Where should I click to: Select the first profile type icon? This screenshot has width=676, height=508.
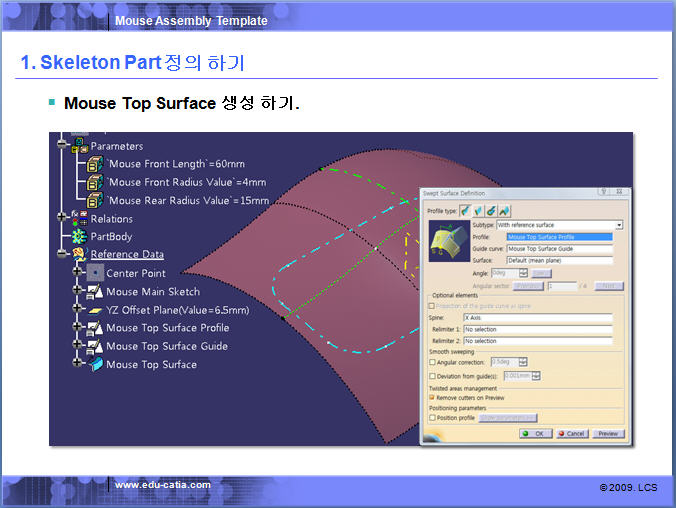466,211
